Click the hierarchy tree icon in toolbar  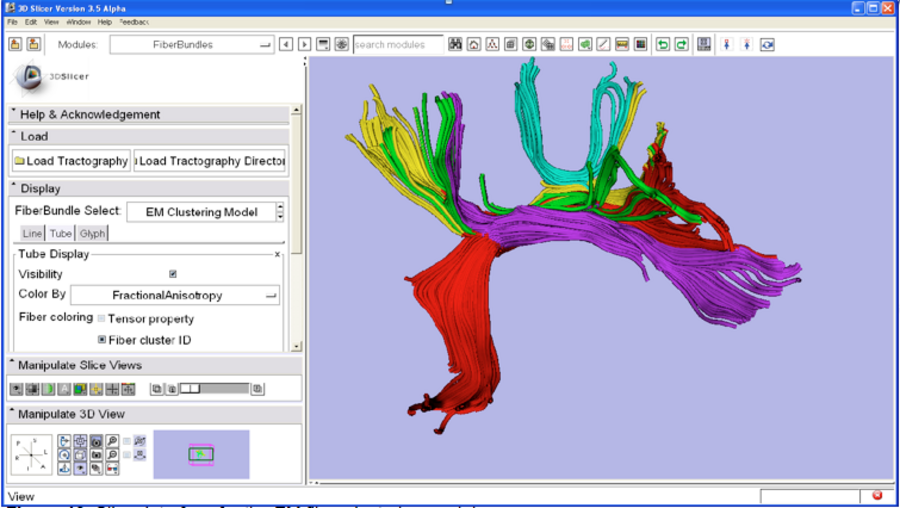point(492,44)
